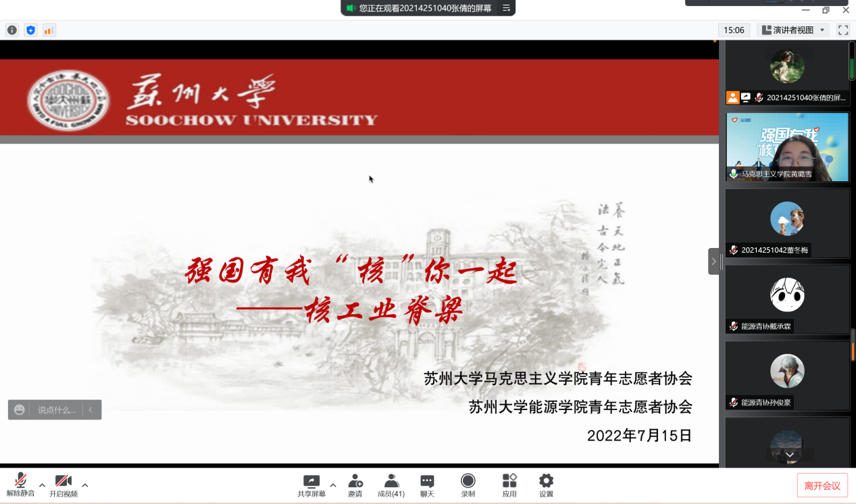
Task: Open the 聊天 chat panel
Action: 427,485
